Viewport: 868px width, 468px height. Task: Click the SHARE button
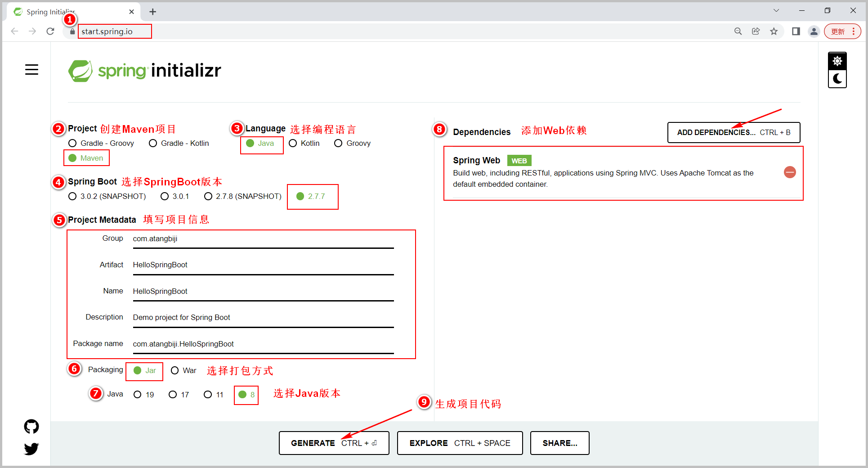tap(560, 443)
